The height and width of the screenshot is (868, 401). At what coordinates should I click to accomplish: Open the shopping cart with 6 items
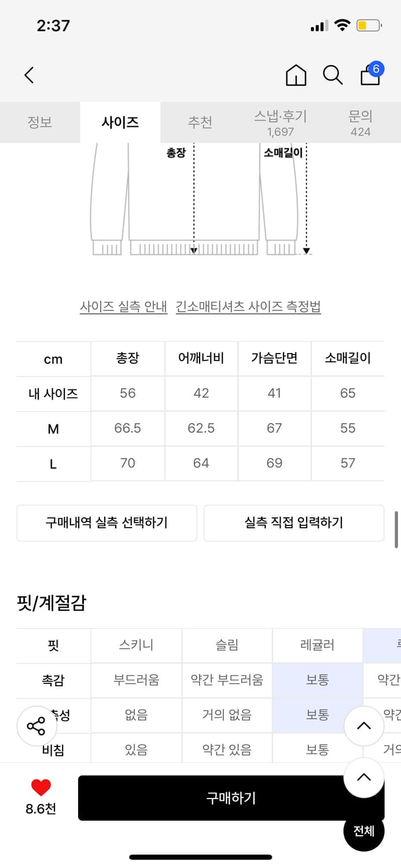tap(370, 76)
